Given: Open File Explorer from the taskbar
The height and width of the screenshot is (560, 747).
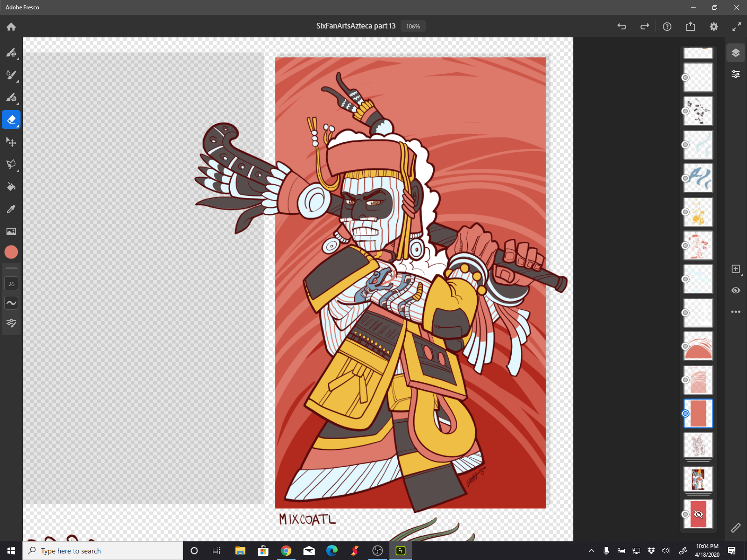Looking at the screenshot, I should pyautogui.click(x=240, y=551).
